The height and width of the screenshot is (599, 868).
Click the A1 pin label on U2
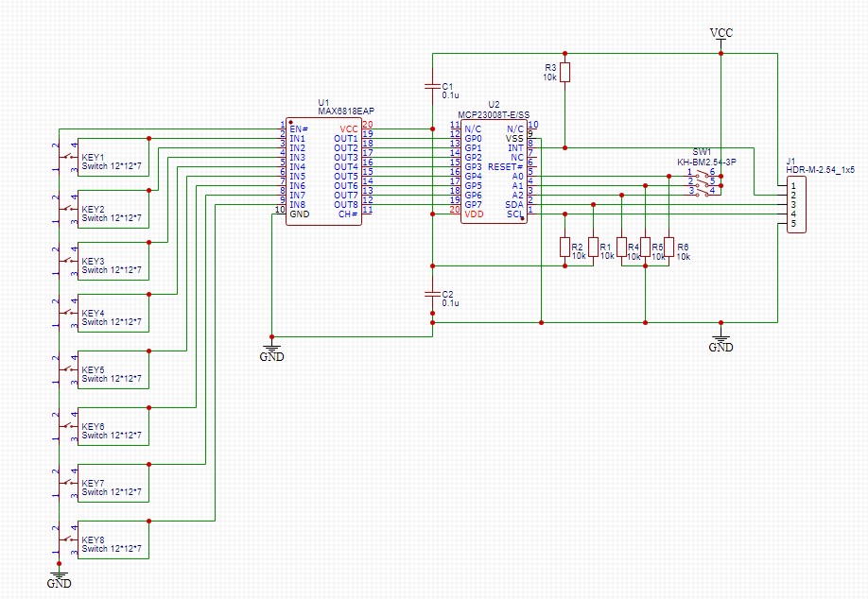(517, 186)
